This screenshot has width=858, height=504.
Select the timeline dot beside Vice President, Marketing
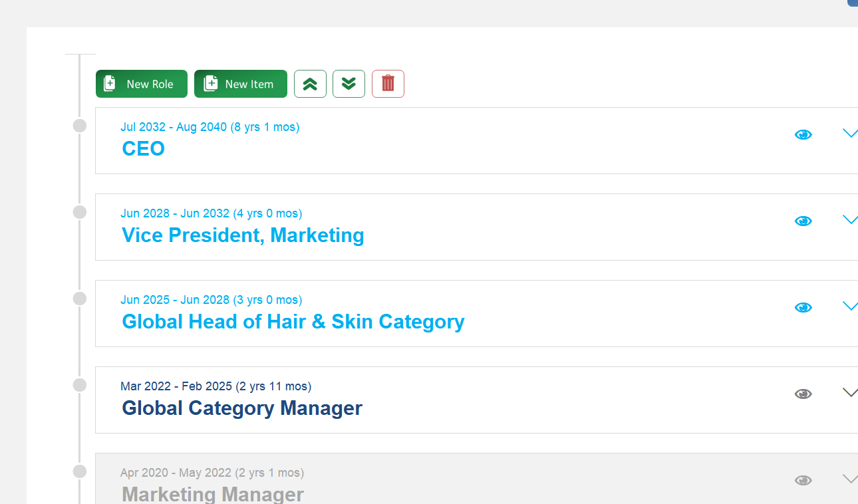[80, 212]
